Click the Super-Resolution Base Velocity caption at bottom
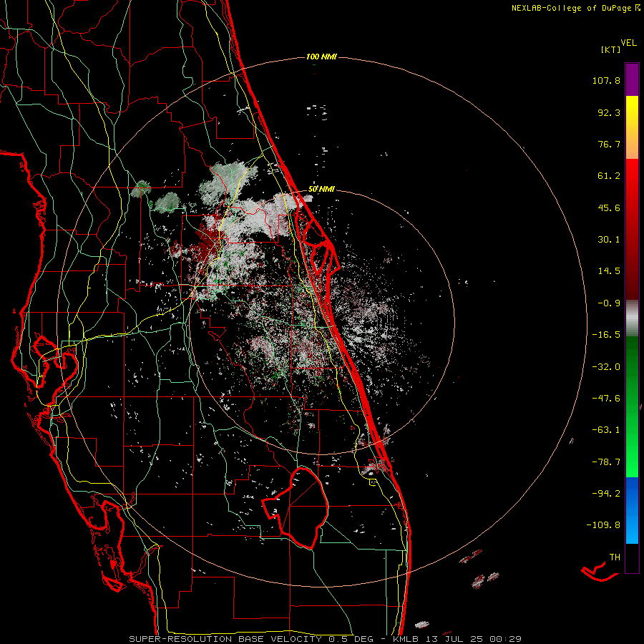The width and height of the screenshot is (644, 644). (326, 639)
